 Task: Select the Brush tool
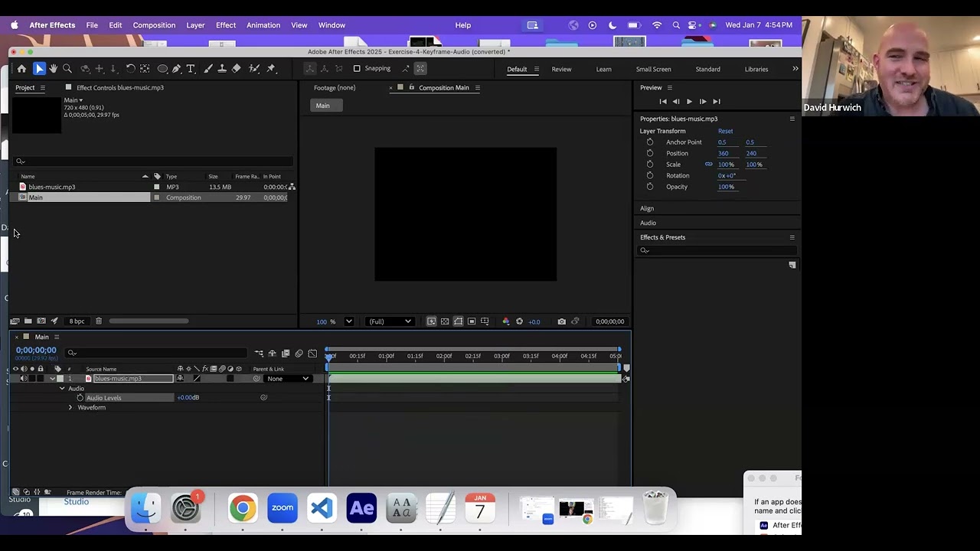tap(207, 69)
